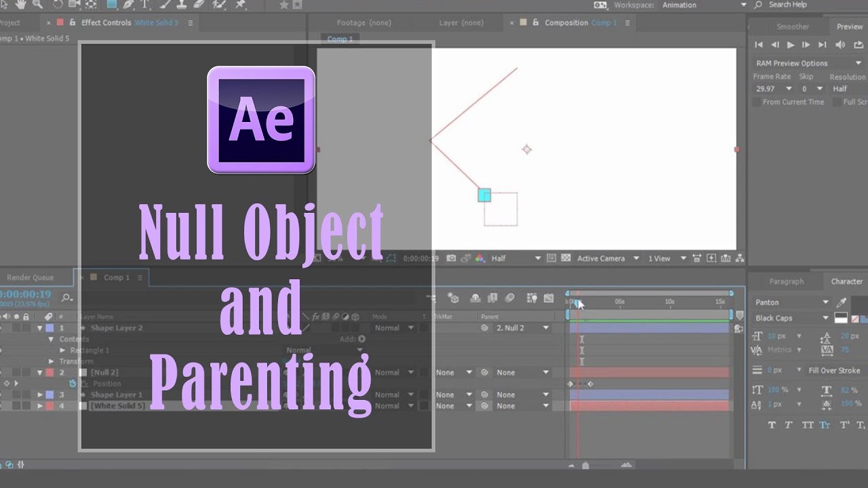This screenshot has width=868, height=488.
Task: Click the cyan square shape in viewer
Action: (484, 195)
